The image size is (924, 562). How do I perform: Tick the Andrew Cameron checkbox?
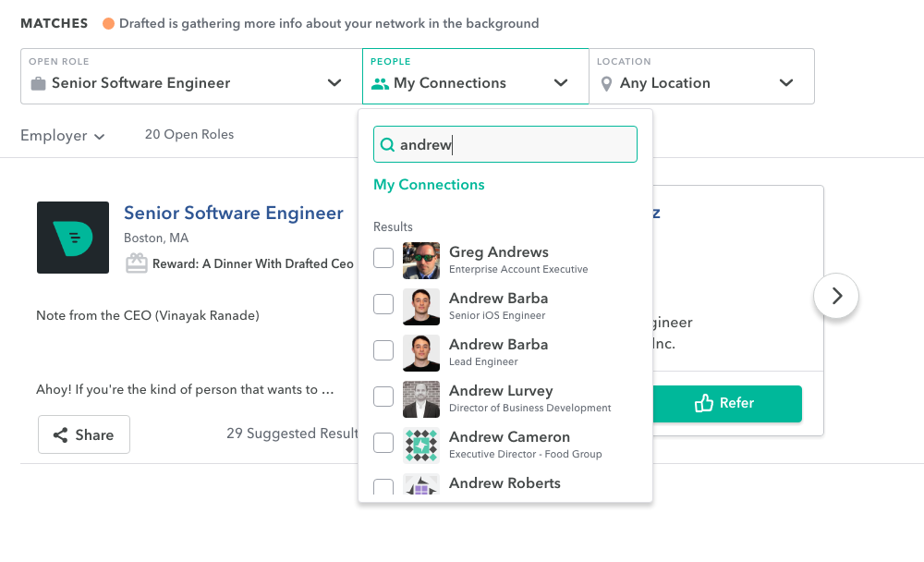pos(383,444)
